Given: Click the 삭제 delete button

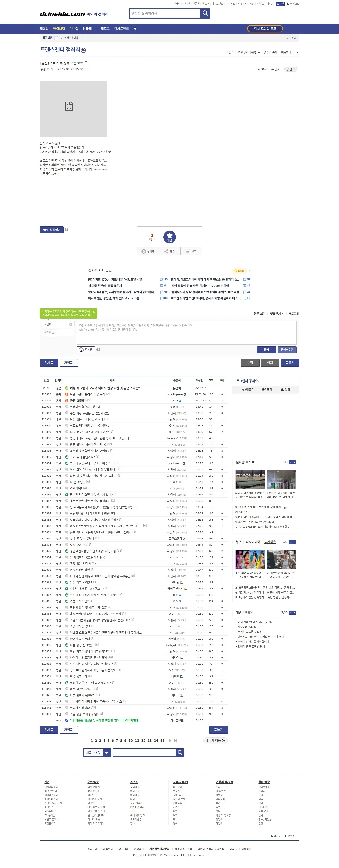Looking at the screenshot, I should tap(270, 362).
